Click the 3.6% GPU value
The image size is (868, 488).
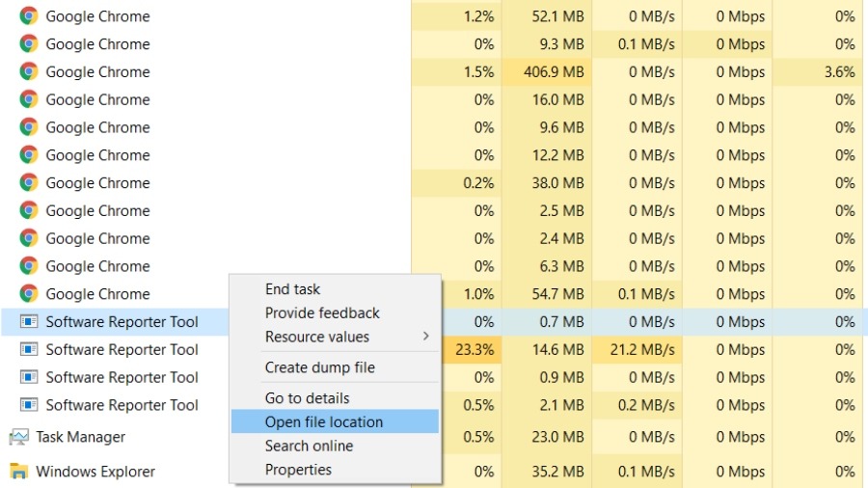coord(840,72)
